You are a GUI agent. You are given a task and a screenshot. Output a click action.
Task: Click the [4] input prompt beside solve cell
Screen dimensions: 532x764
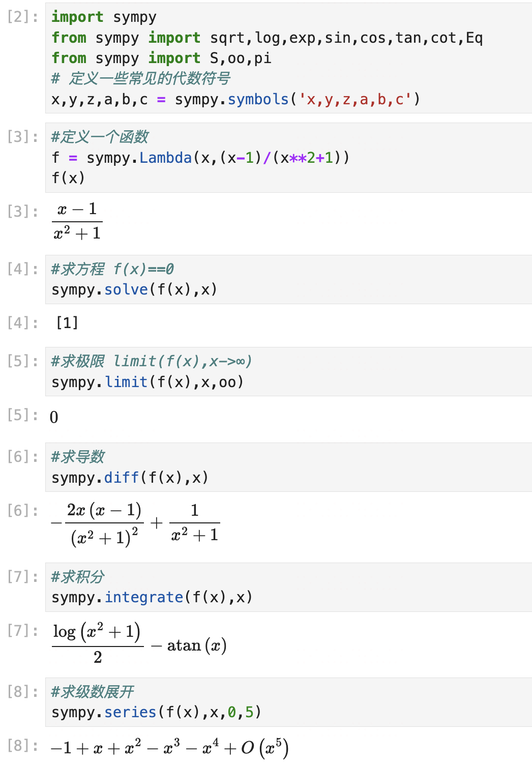(22, 269)
